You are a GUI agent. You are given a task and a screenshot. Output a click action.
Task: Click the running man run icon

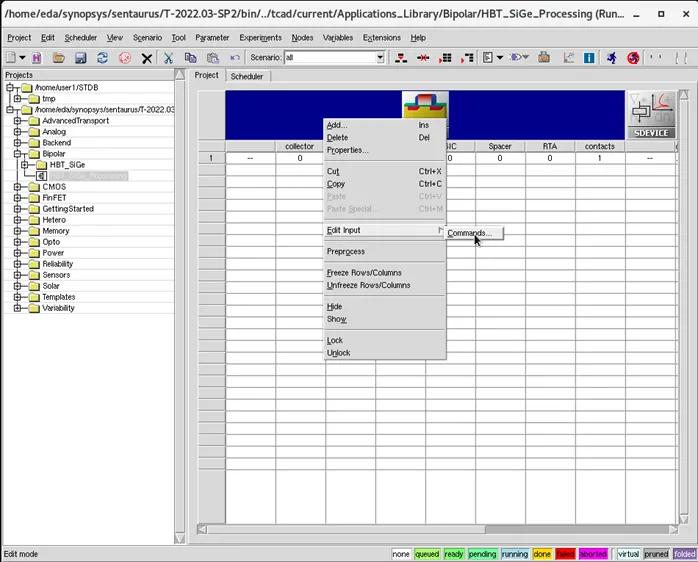point(612,57)
